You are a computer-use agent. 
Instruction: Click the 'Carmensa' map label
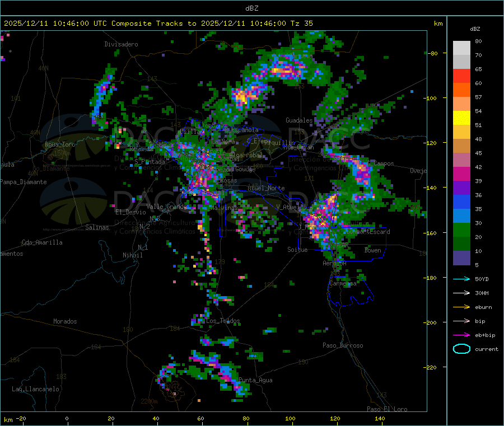343,283
